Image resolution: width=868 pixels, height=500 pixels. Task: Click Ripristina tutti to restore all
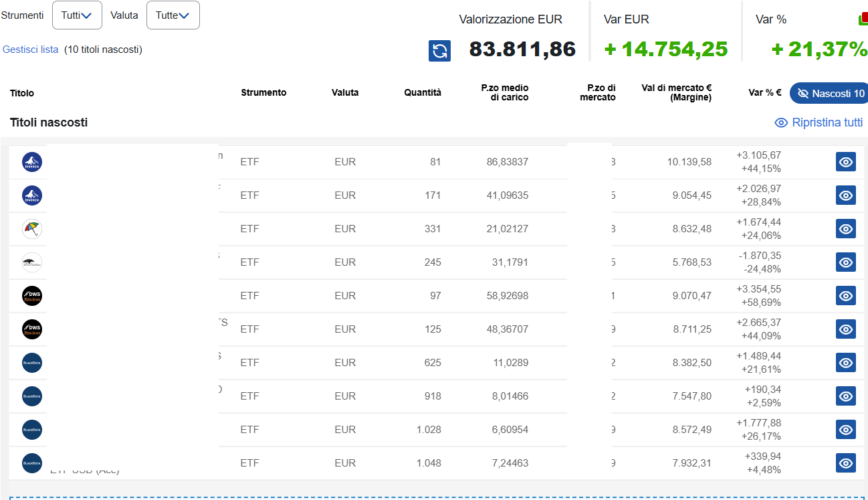tap(827, 122)
